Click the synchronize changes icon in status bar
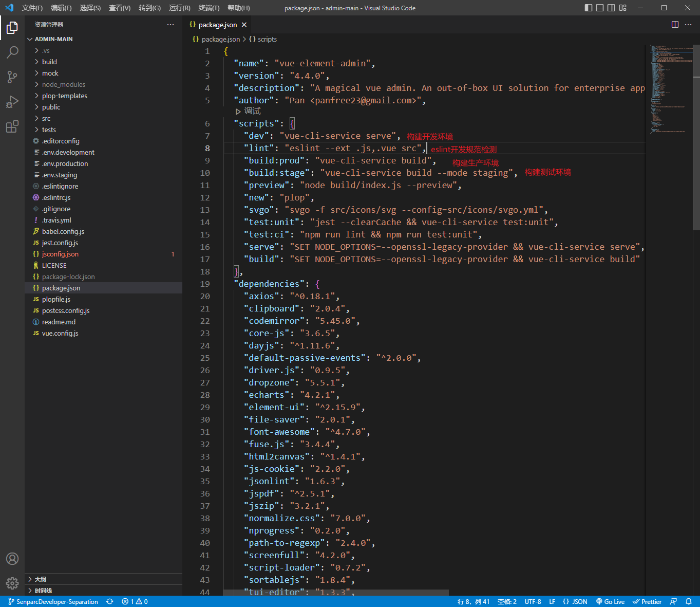Screen dimensions: 700x607 coord(109,601)
